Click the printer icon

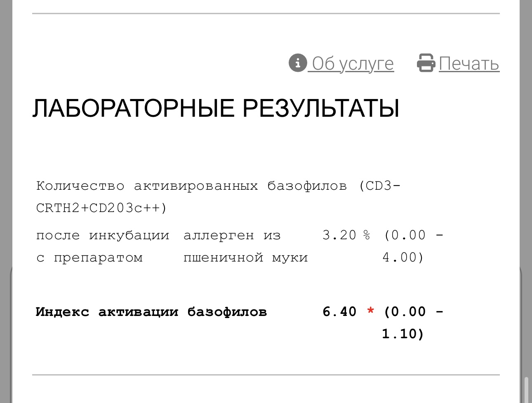tap(426, 63)
